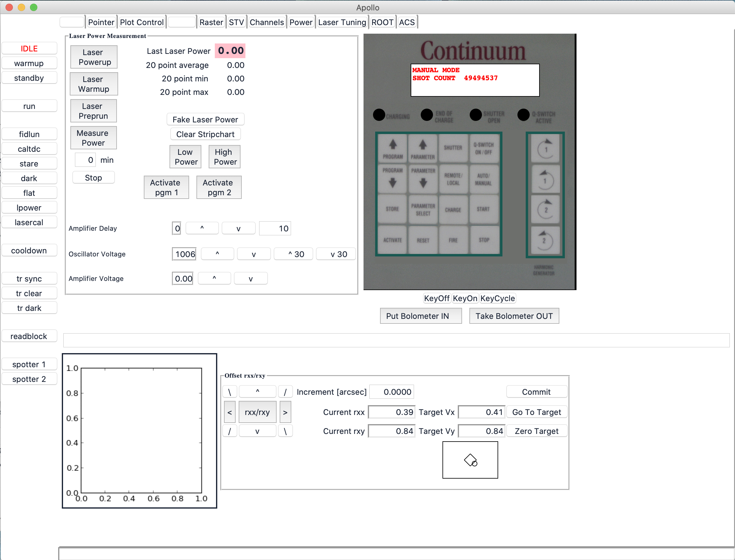
Task: Click the second harmonic generator knob 1
Action: (545, 179)
